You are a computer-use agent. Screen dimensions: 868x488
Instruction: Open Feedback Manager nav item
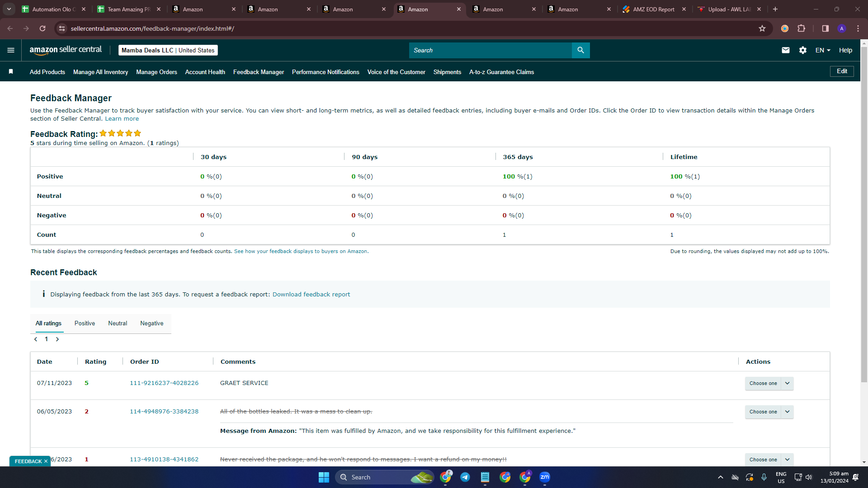(259, 72)
